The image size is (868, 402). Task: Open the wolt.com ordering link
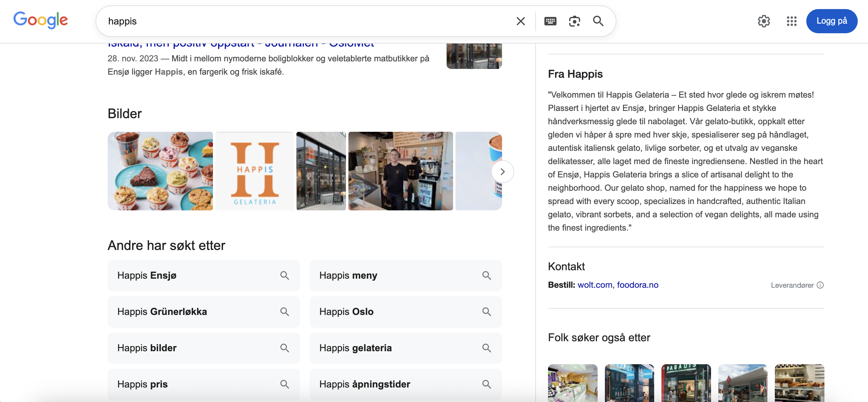click(x=595, y=284)
